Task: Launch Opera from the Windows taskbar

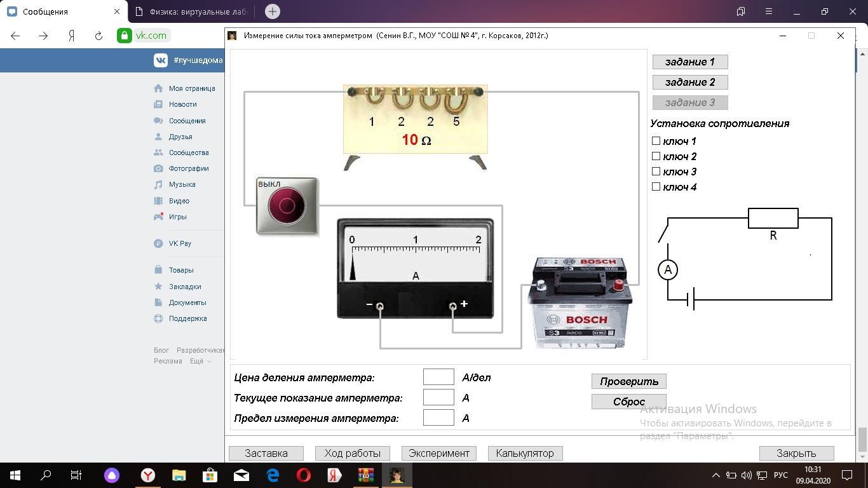Action: 303,475
